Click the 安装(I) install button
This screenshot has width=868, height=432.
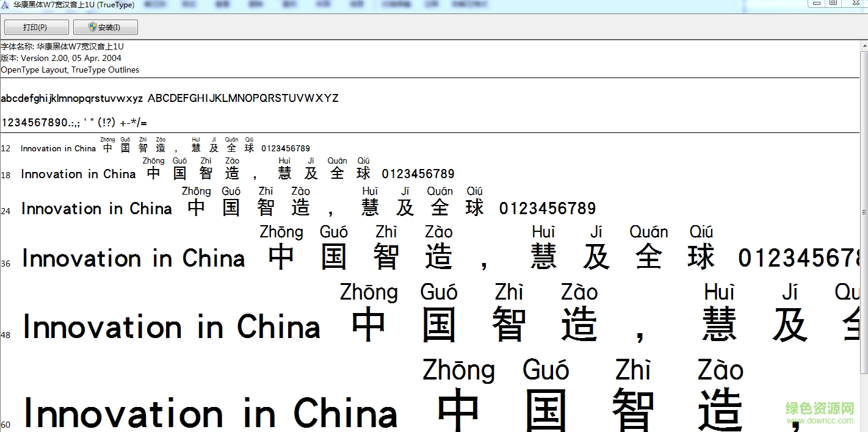pos(105,27)
